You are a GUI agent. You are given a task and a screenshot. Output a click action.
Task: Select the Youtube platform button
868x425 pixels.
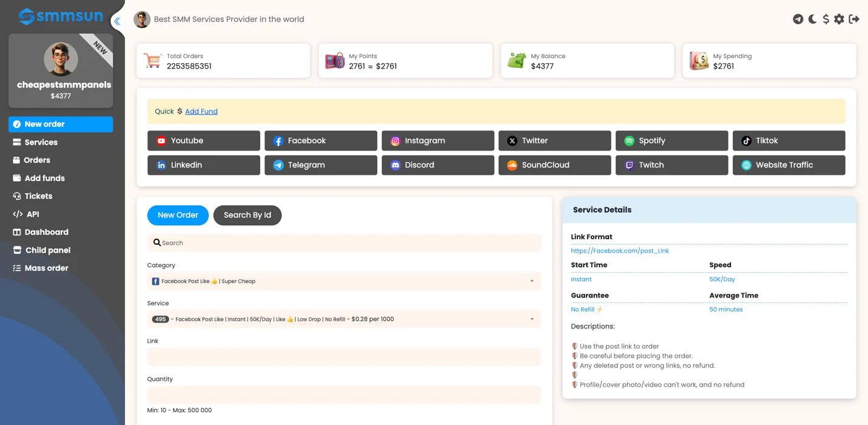204,141
